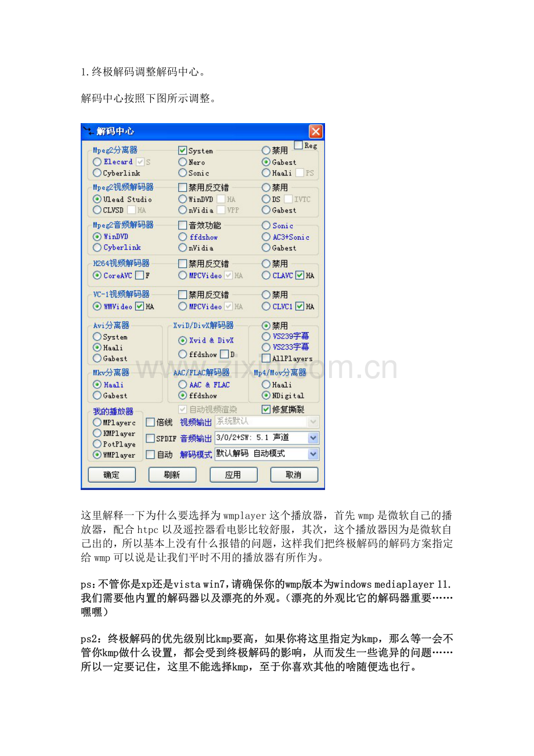This screenshot has height=756, width=534.
Task: Choose Haali in Avi分离器
Action: 96,347
